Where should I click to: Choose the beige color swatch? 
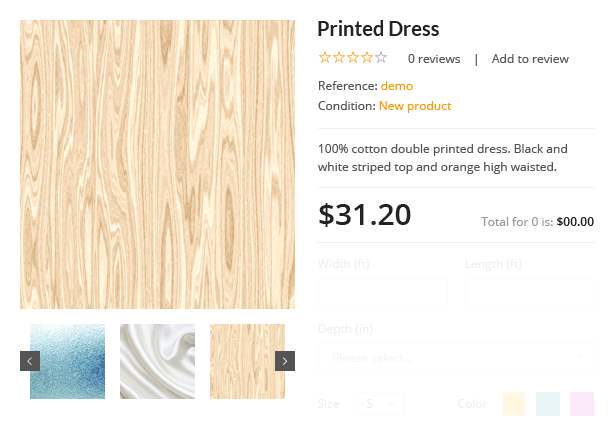tap(514, 404)
